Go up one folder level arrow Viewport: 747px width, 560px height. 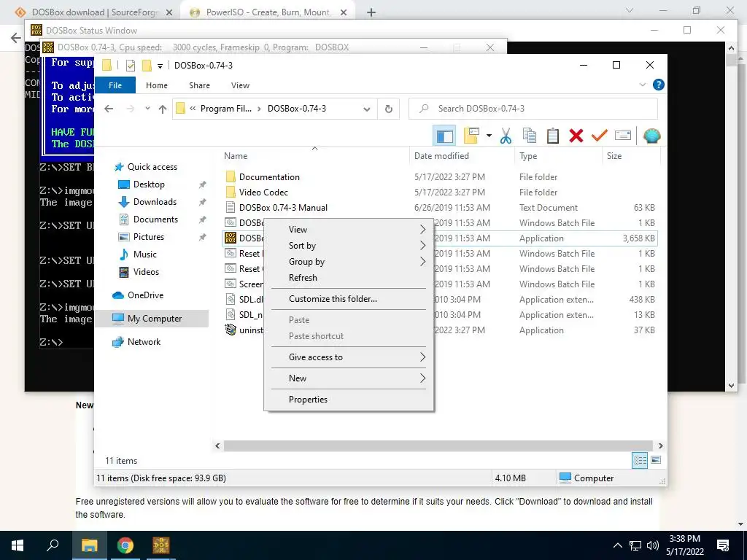coord(163,109)
